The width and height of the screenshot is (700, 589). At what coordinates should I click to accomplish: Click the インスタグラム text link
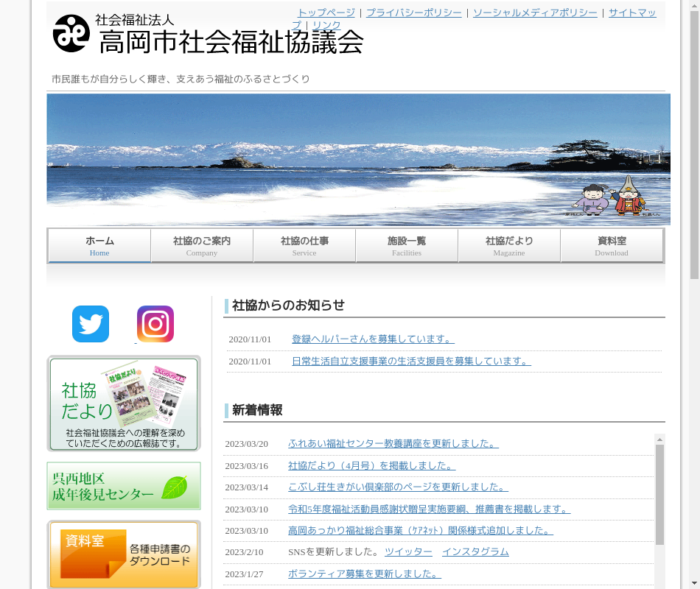click(475, 552)
